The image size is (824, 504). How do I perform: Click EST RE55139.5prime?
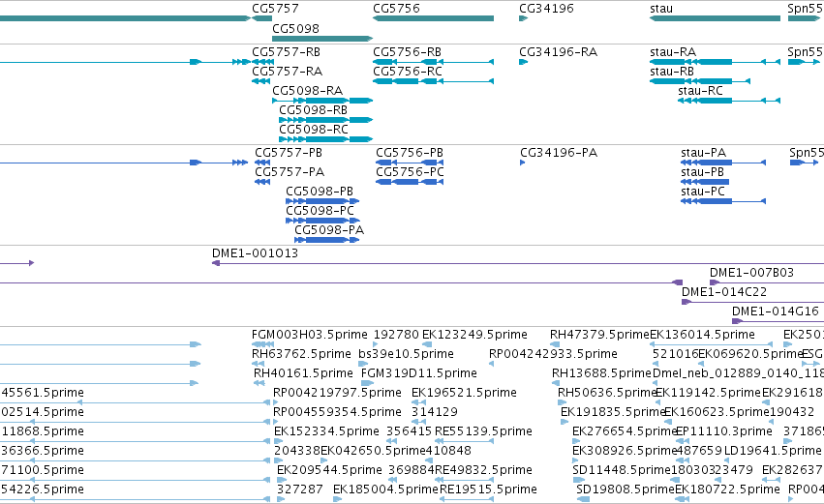[483, 432]
